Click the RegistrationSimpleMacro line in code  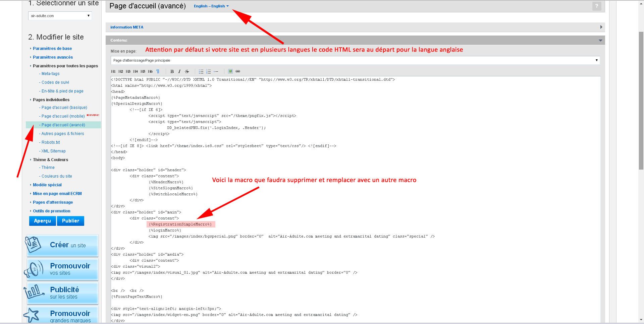pyautogui.click(x=180, y=224)
